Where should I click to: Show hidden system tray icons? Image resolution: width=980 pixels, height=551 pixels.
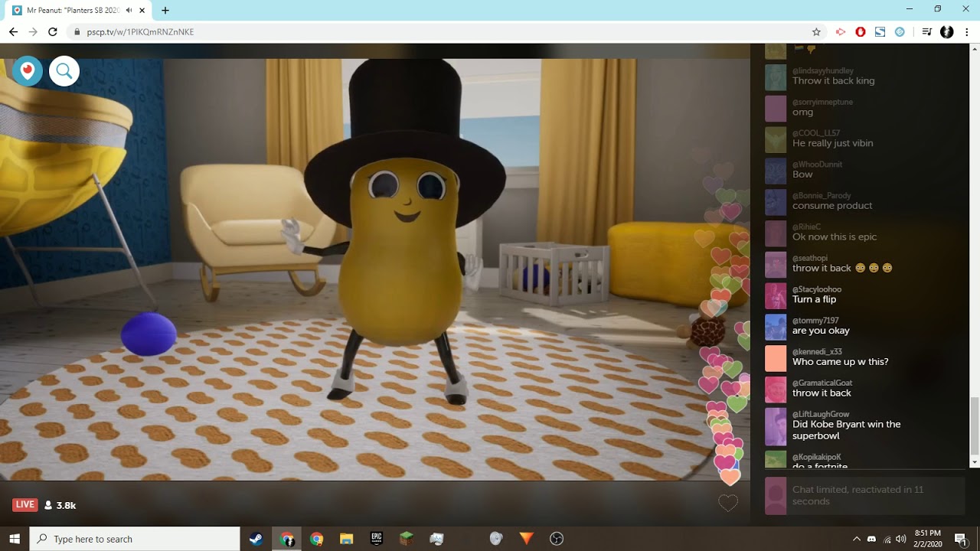[x=857, y=539]
